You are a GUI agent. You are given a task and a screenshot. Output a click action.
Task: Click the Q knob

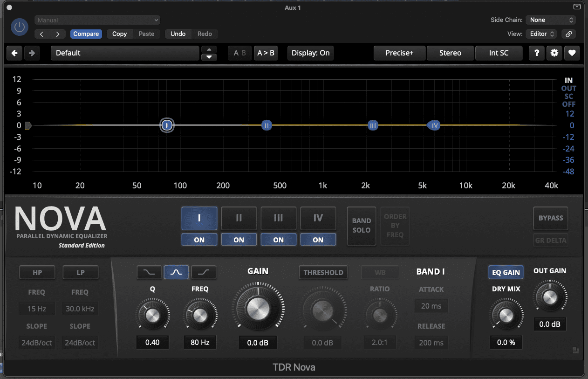[152, 316]
